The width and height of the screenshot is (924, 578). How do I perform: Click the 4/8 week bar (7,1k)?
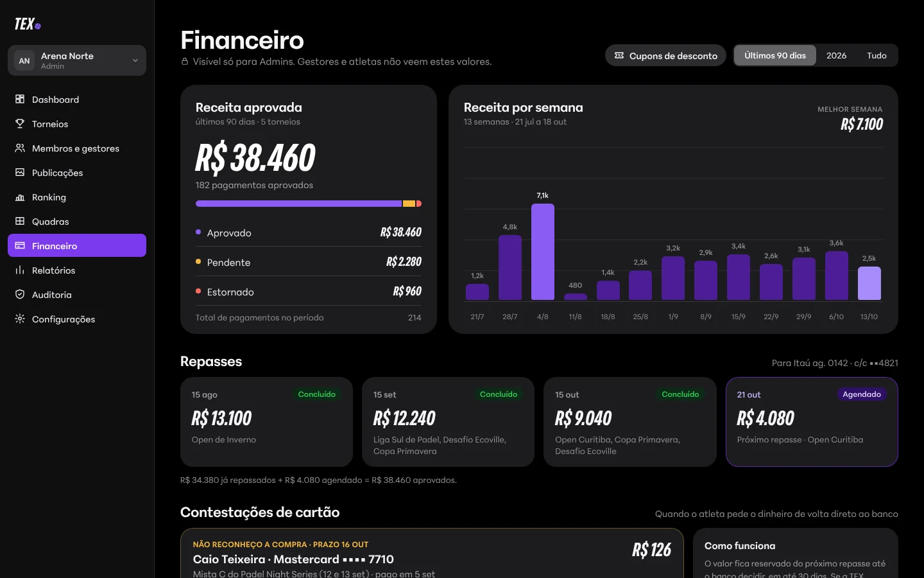tap(543, 252)
